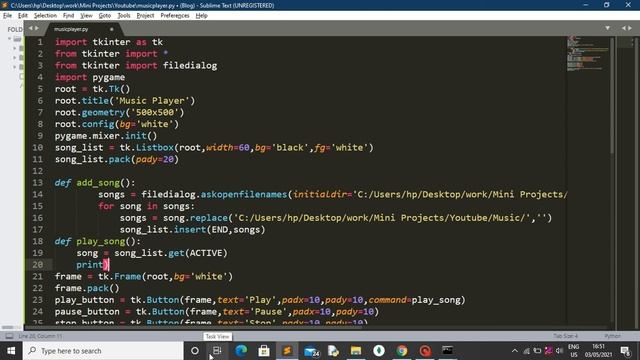
Task: Open the red circular recorder app icon
Action: 425,351
